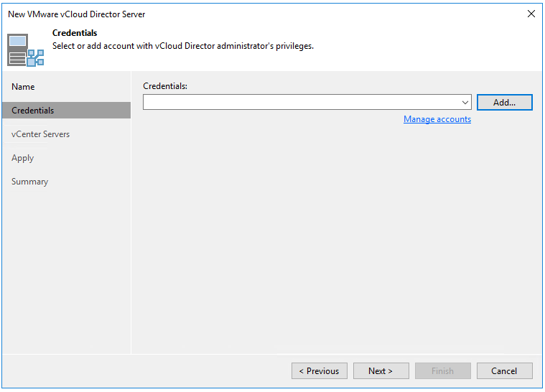
Task: Click the 'Credentials:' field label
Action: pyautogui.click(x=165, y=86)
